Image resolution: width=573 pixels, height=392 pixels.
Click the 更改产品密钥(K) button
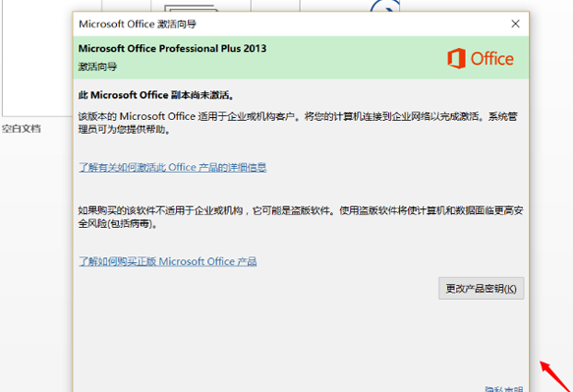point(482,288)
